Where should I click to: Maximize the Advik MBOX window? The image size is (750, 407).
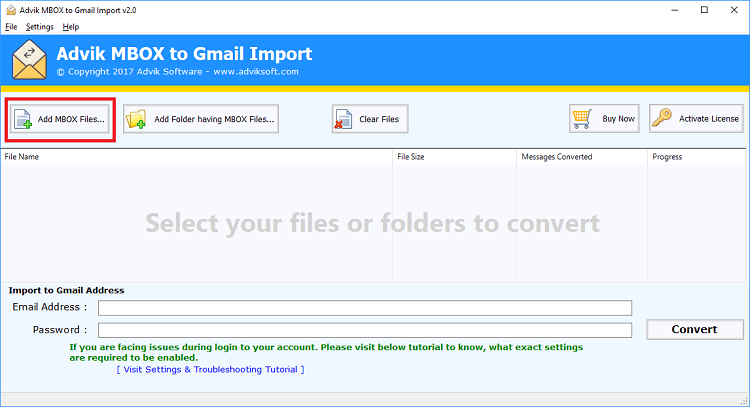point(704,10)
